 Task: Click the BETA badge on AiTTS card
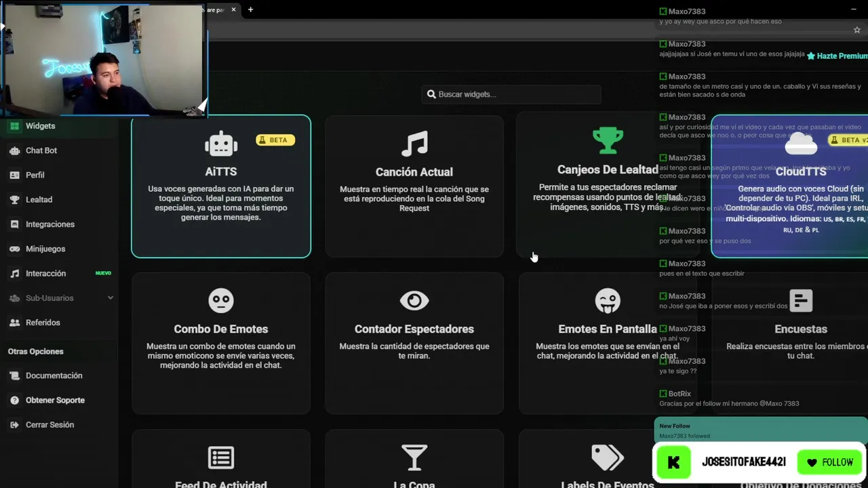coord(275,140)
